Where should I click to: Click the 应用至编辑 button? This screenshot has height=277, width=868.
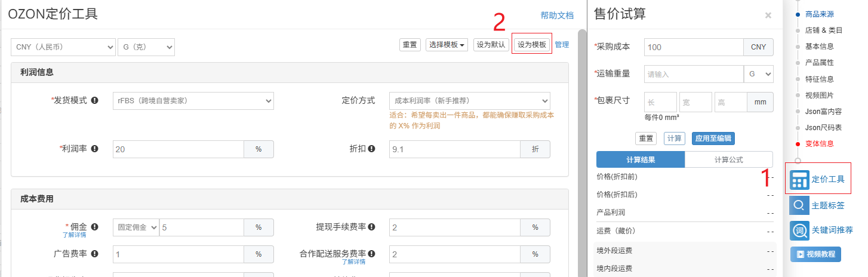coord(713,138)
